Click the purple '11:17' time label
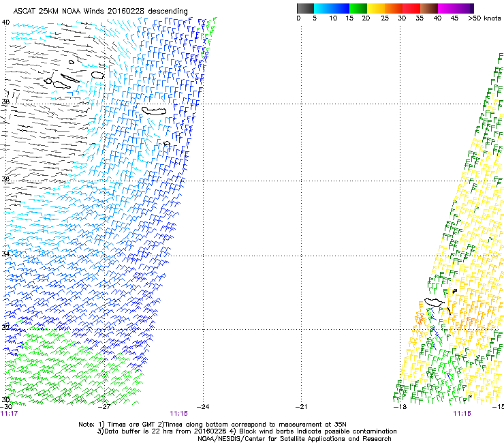This screenshot has width=504, height=443. coord(9,414)
